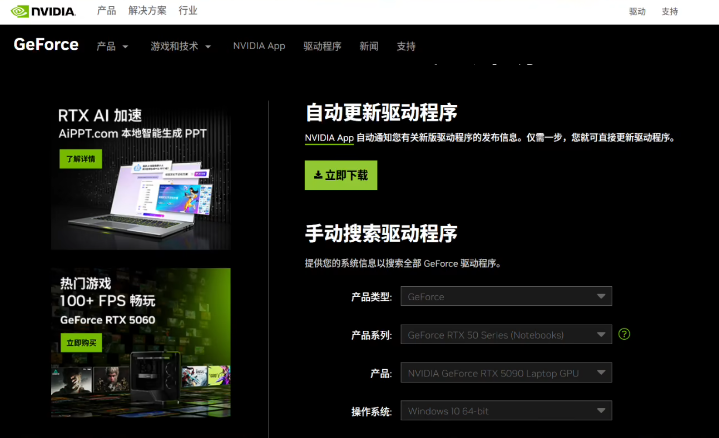Open 驱动 link at top right
The image size is (719, 438).
(637, 12)
